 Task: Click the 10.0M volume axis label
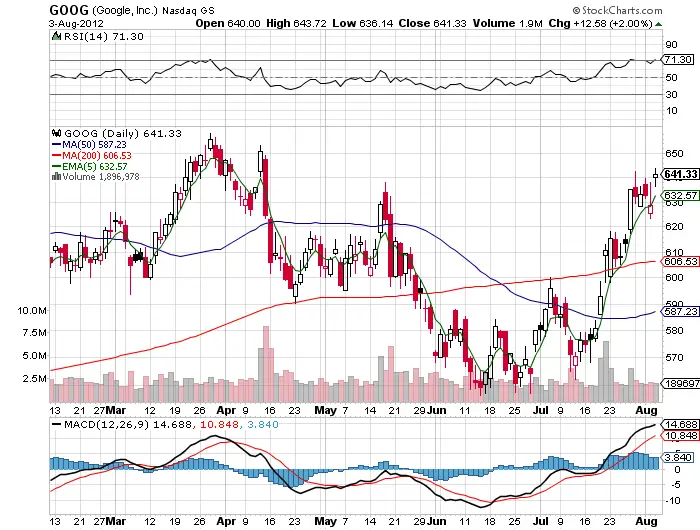point(32,310)
